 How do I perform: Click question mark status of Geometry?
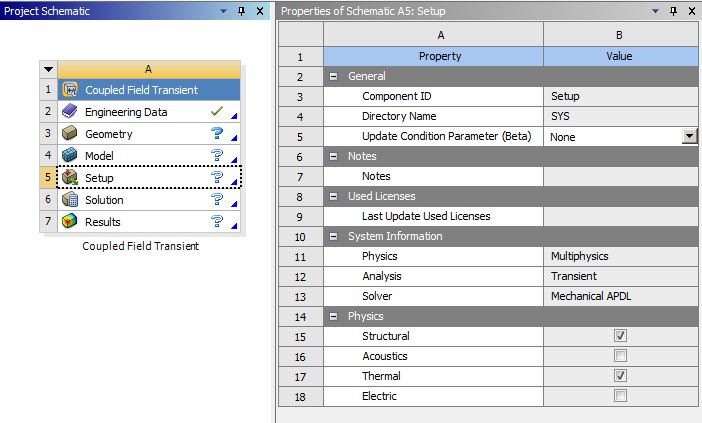tap(217, 133)
